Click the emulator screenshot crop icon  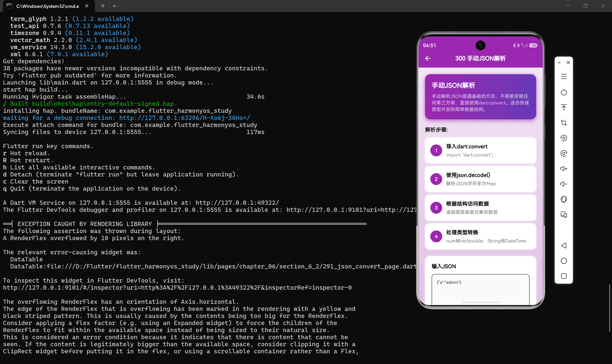tap(564, 123)
